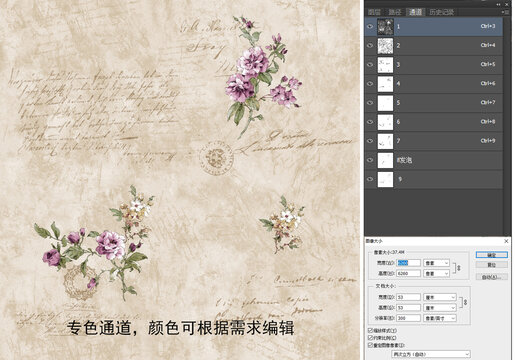This screenshot has height=360, width=515.
Task: Open document width unit dropdown
Action: [x=440, y=297]
